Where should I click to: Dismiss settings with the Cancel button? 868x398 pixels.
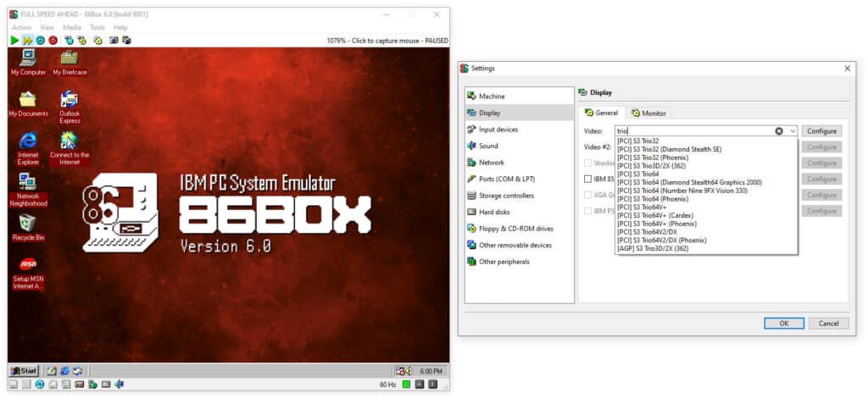point(828,323)
